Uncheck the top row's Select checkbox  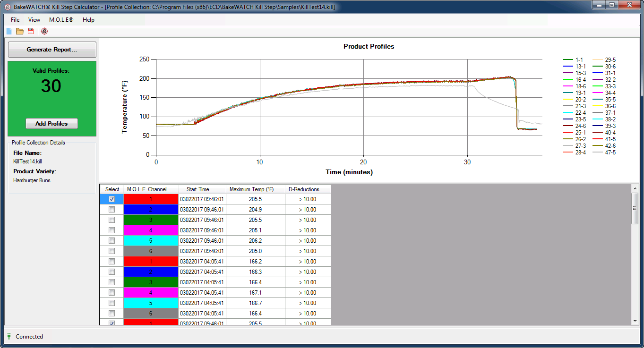(x=112, y=199)
